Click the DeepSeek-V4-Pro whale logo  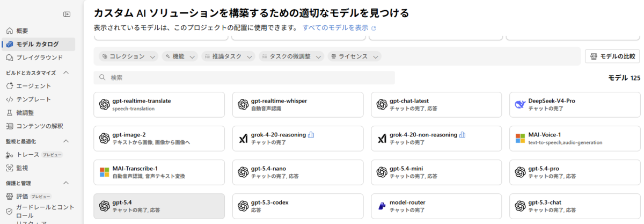tap(519, 104)
